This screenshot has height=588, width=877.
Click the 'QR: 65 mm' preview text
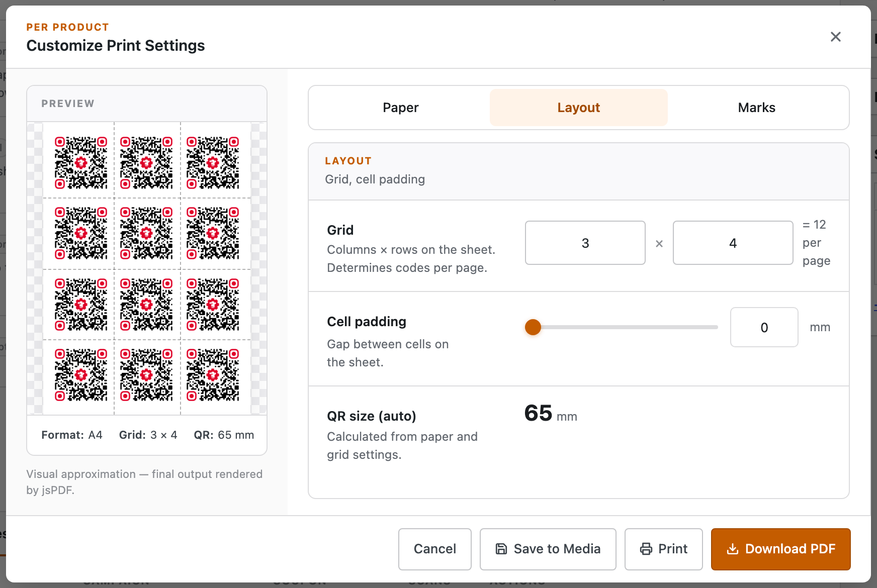click(224, 435)
